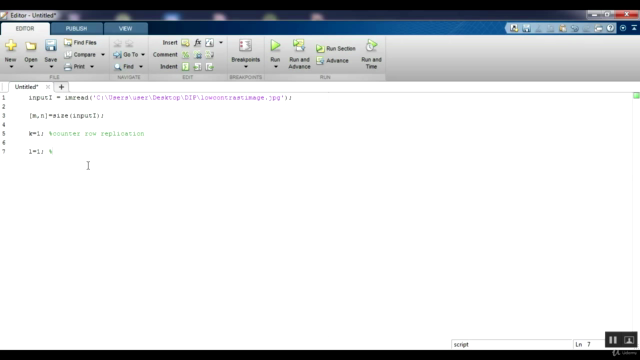
Task: Click the Compare button
Action: [80, 54]
